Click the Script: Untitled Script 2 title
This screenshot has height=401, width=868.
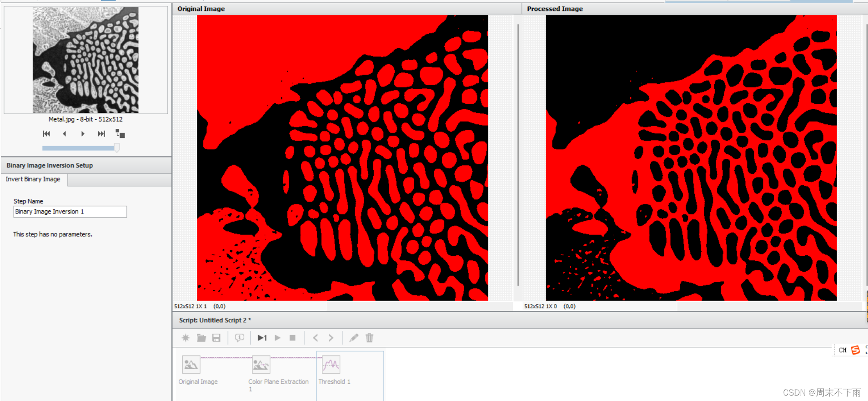215,320
